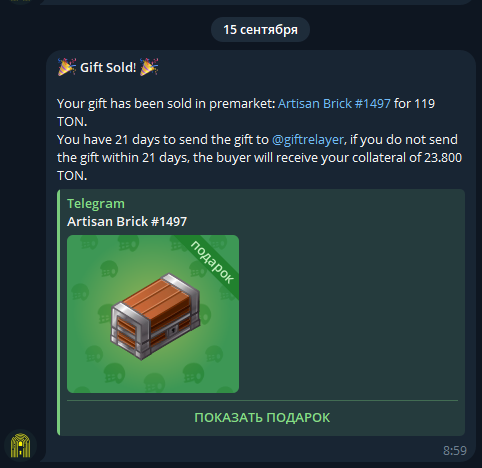Click the right party popper emoji
This screenshot has width=482, height=468.
pos(149,67)
